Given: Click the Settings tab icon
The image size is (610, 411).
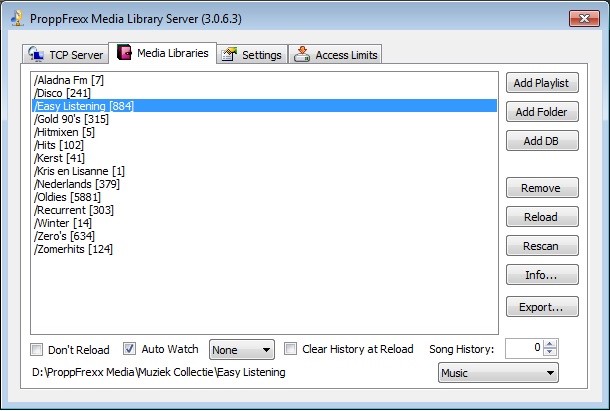Looking at the screenshot, I should point(229,54).
